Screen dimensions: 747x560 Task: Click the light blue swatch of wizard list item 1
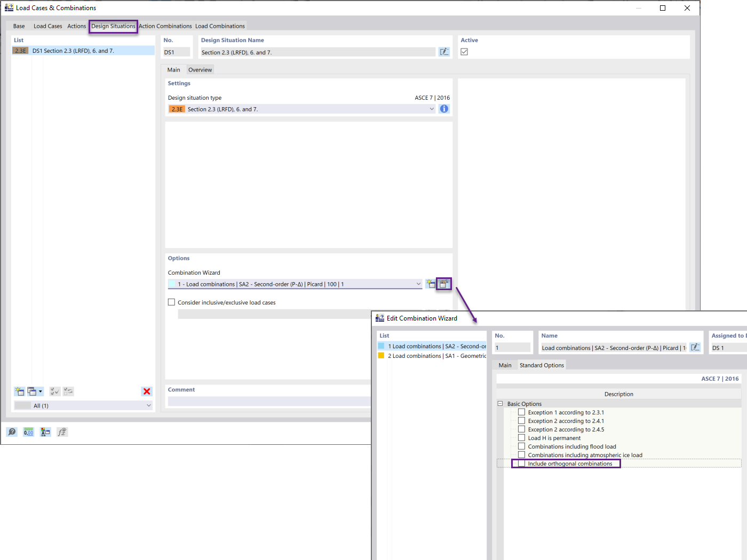click(x=381, y=346)
